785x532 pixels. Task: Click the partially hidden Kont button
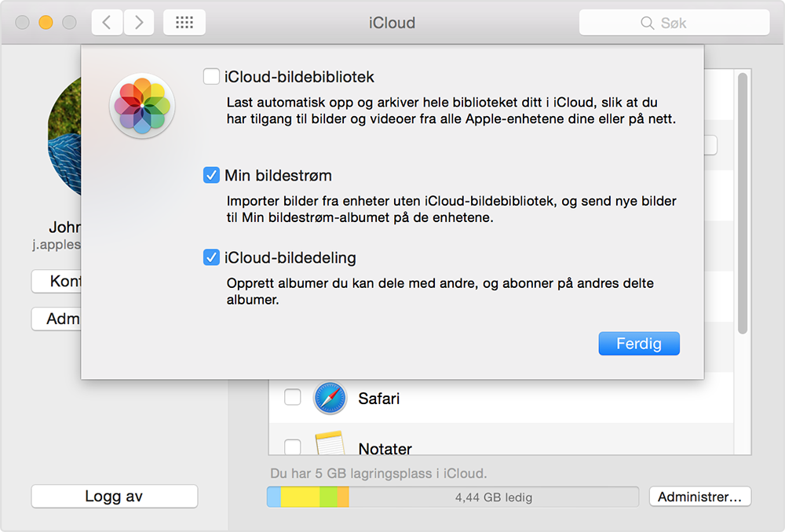(x=56, y=281)
